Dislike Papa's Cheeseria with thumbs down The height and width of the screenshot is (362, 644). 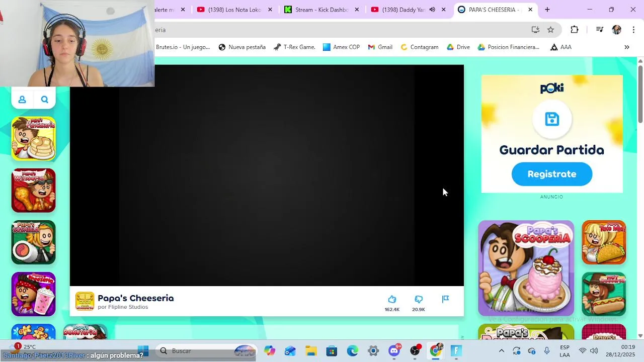pyautogui.click(x=419, y=300)
